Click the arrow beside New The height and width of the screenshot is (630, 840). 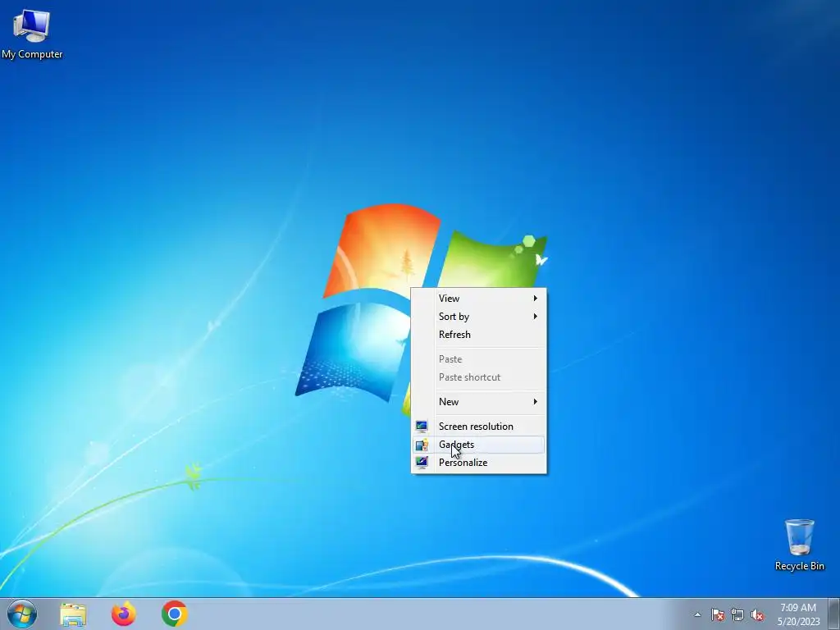(535, 402)
